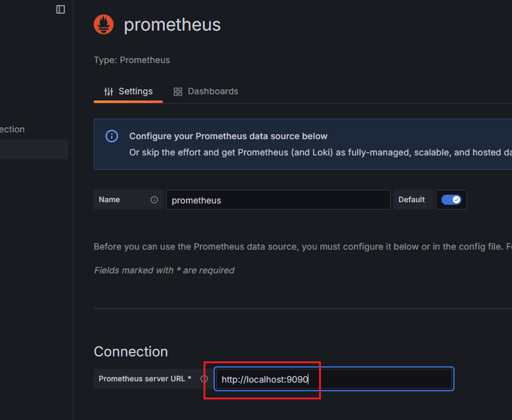Screen dimensions: 512x420
Task: Disable the Default data source switch
Action: (x=451, y=200)
